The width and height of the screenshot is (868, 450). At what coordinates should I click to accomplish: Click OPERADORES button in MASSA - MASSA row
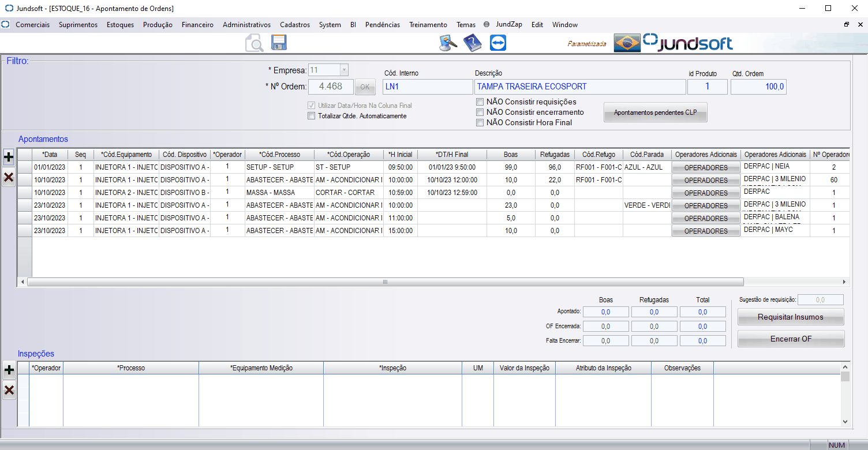pos(705,193)
